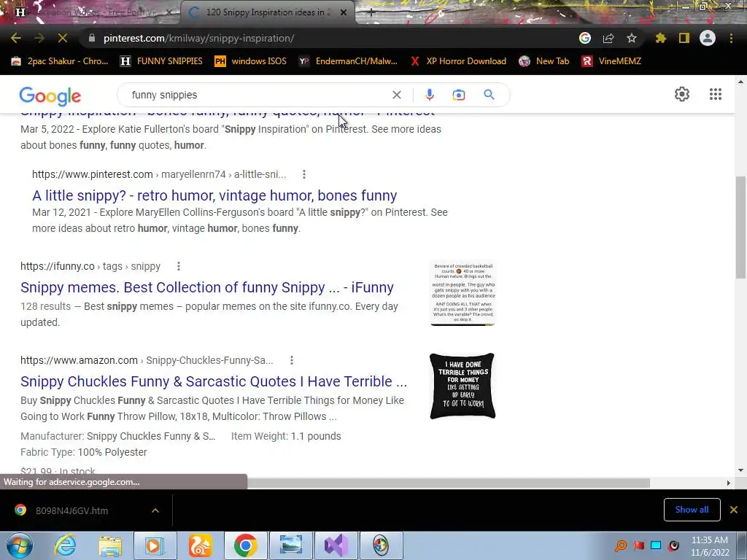
Task: Share this page via share icon
Action: pos(608,38)
